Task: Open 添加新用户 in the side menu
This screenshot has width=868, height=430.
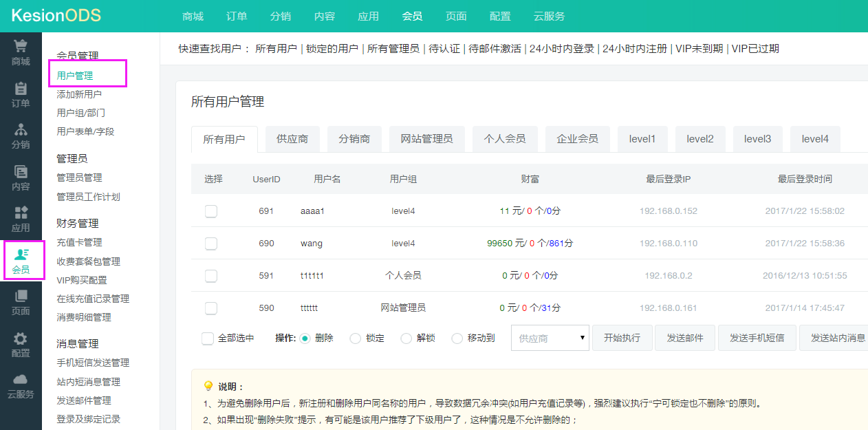Action: coord(79,94)
